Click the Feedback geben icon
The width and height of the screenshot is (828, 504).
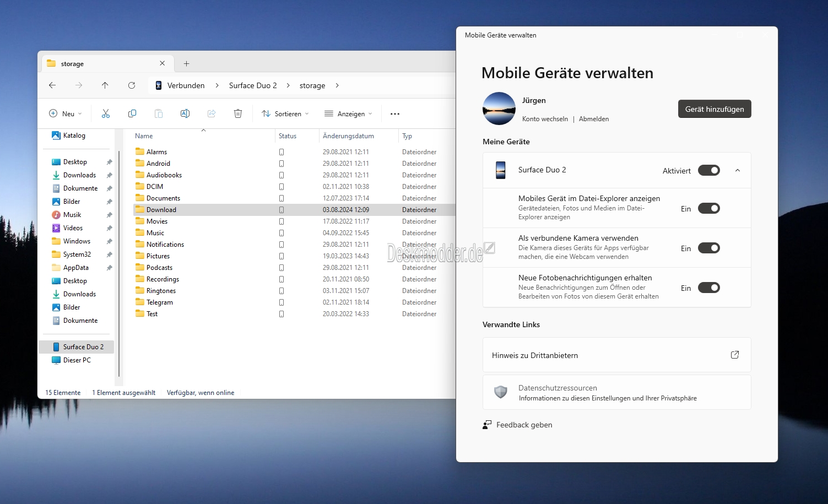pyautogui.click(x=487, y=425)
